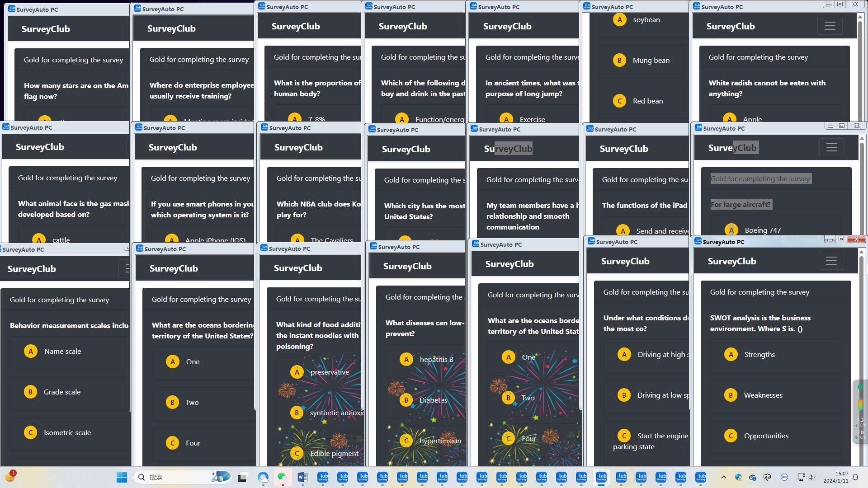Select option A Strengths
Image resolution: width=868 pixels, height=488 pixels.
(x=759, y=355)
